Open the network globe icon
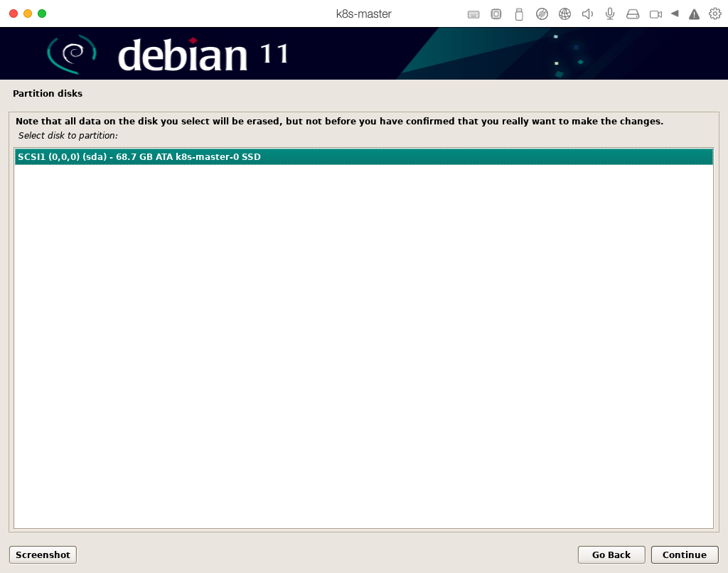728x573 pixels. tap(564, 14)
